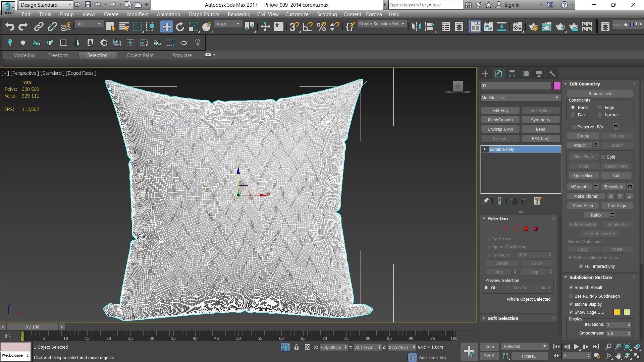Click Go to Start playback button
Image resolution: width=644 pixels, height=362 pixels.
(556, 347)
